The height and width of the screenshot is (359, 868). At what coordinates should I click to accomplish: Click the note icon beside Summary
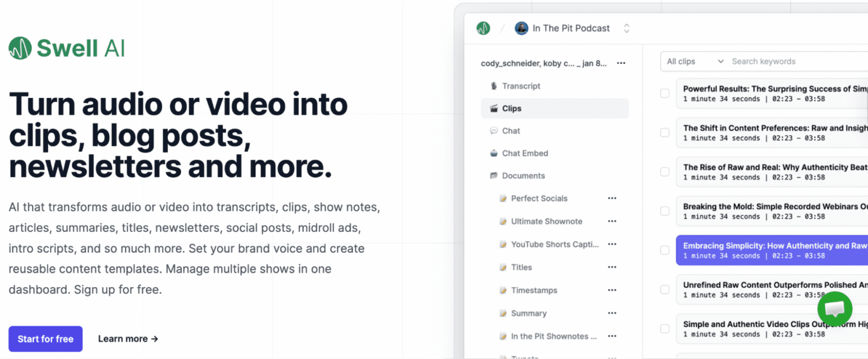[503, 313]
